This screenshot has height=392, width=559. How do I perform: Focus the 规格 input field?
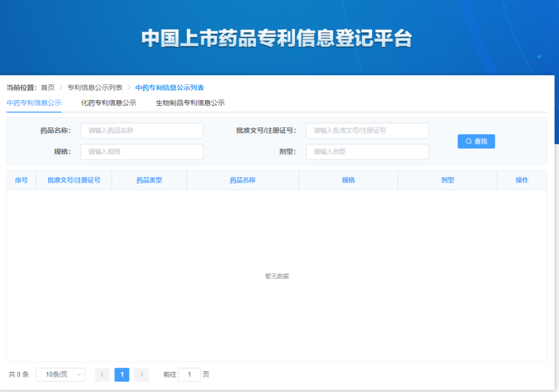point(142,152)
